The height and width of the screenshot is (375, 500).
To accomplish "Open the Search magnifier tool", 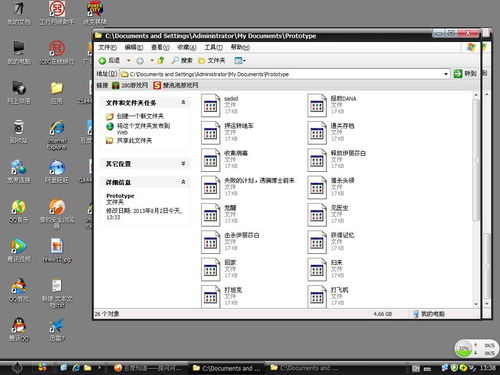I will point(182,60).
